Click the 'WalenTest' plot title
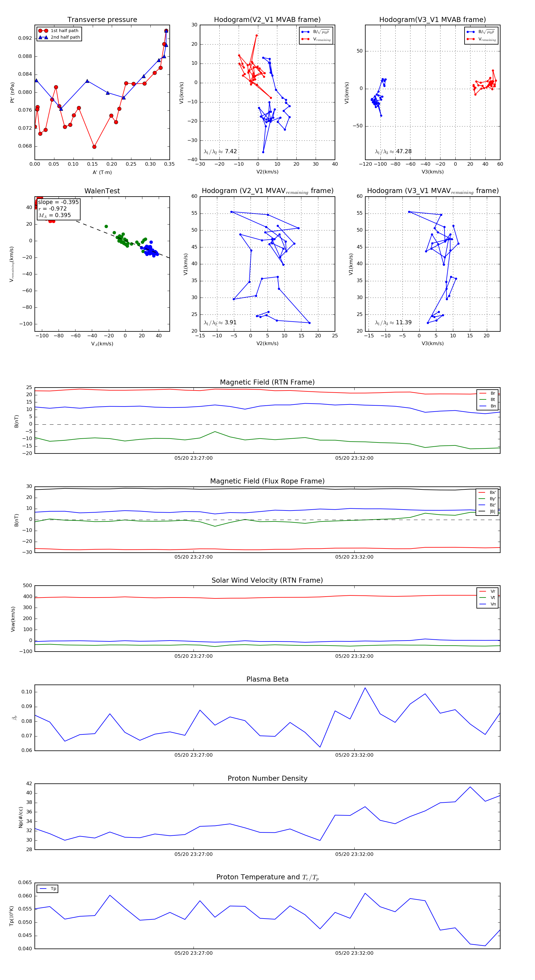This screenshot has width=535, height=980. pos(102,191)
